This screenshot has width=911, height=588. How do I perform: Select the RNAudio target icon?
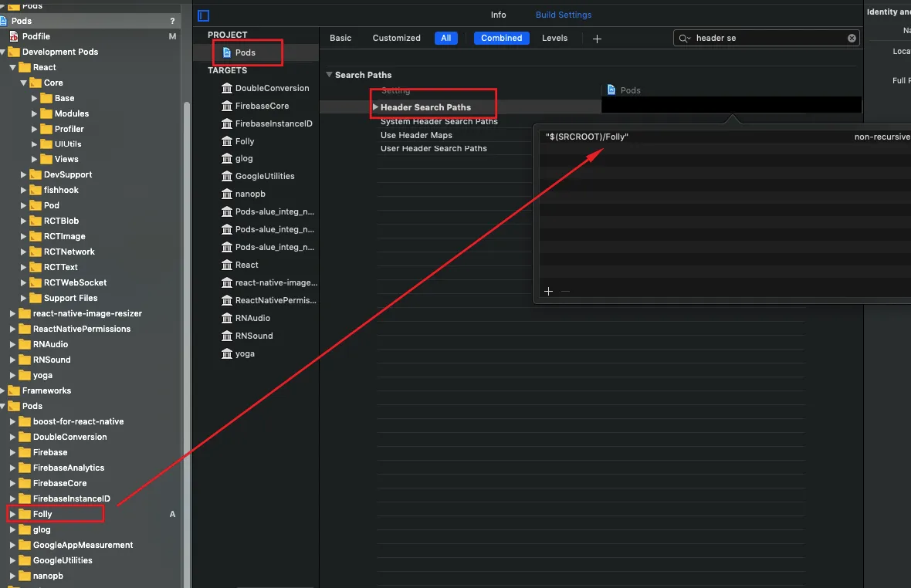tap(226, 318)
